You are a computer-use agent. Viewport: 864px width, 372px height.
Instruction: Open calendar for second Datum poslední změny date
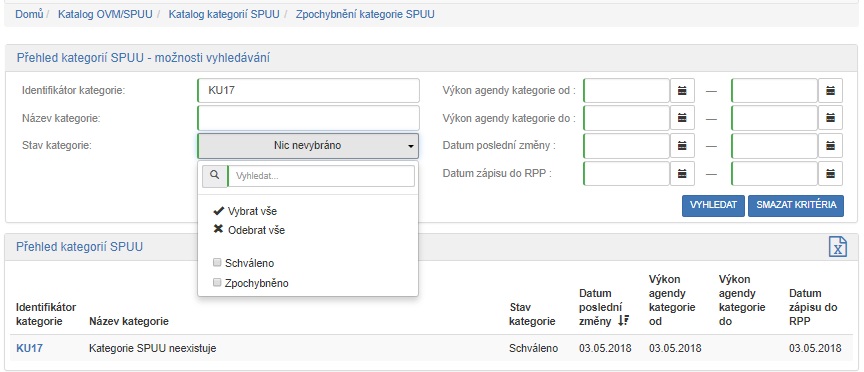[x=830, y=146]
